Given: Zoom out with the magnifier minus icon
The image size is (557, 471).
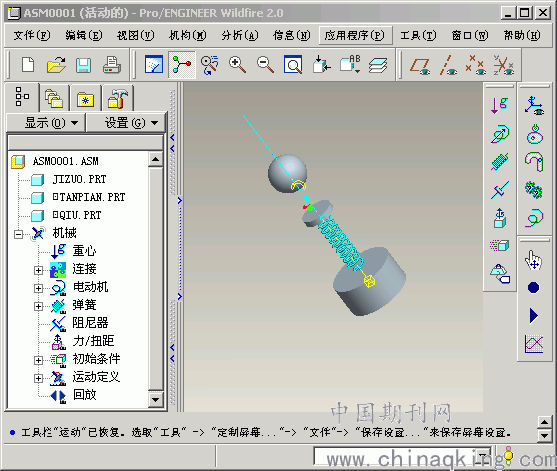Looking at the screenshot, I should click(265, 65).
